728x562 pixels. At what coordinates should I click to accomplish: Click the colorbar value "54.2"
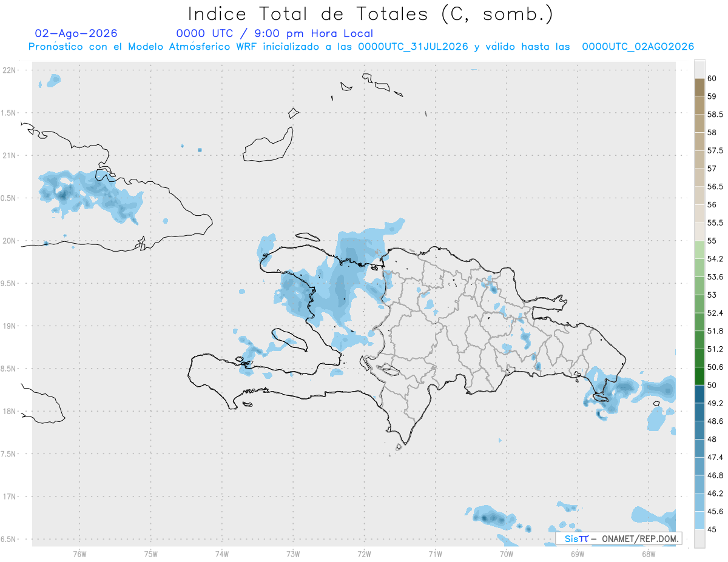click(x=715, y=259)
